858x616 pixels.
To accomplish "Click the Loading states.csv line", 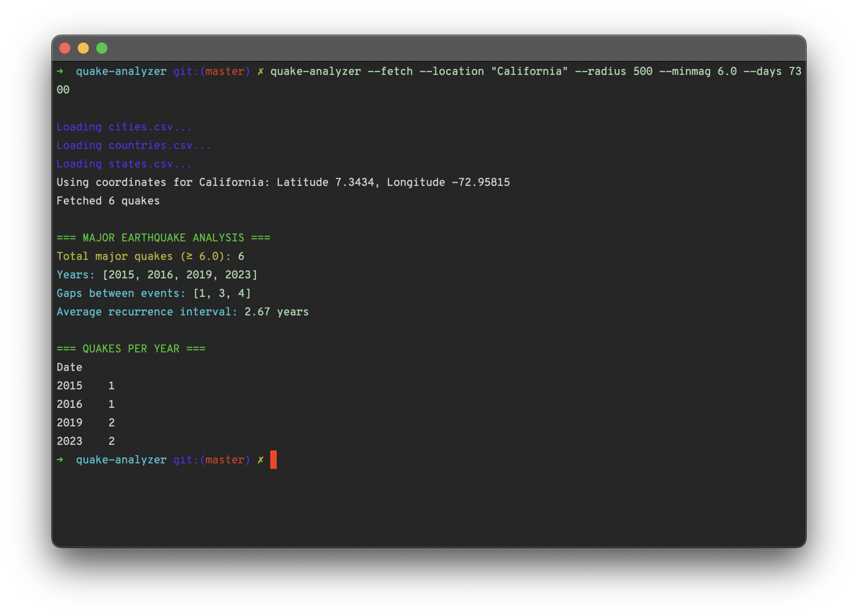I will pos(124,163).
